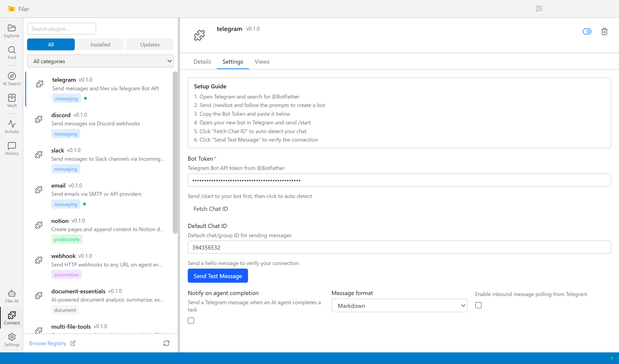Select the Updates filter tab
This screenshot has height=364, width=619.
(150, 45)
